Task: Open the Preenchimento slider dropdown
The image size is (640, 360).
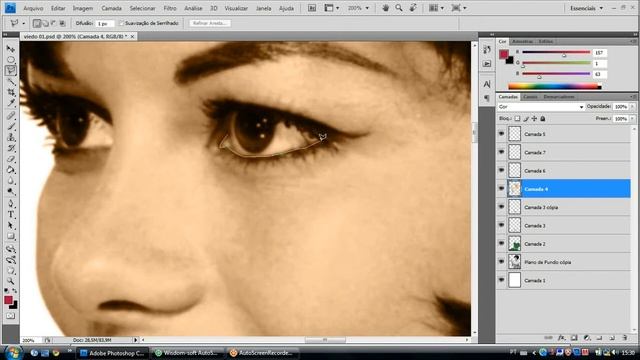Action: point(633,119)
